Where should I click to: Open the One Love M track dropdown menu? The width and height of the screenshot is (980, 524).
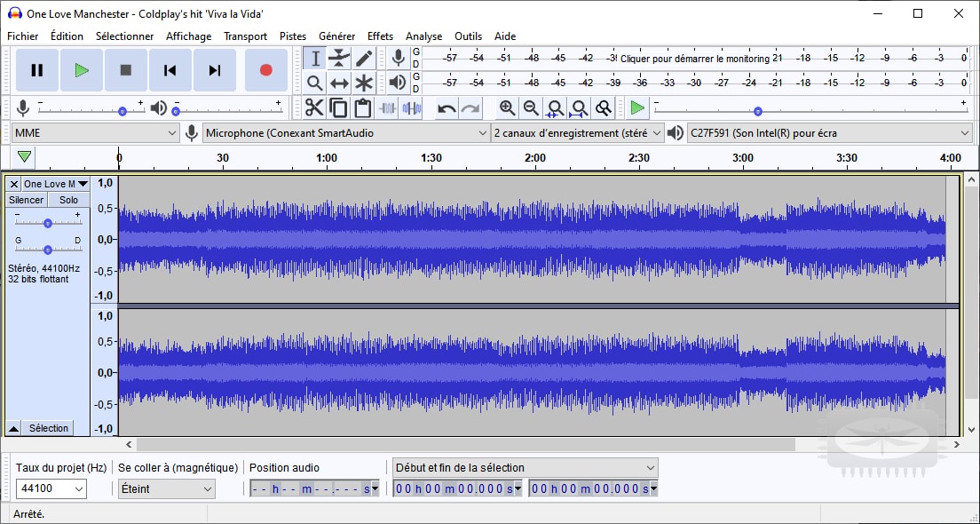coord(56,184)
